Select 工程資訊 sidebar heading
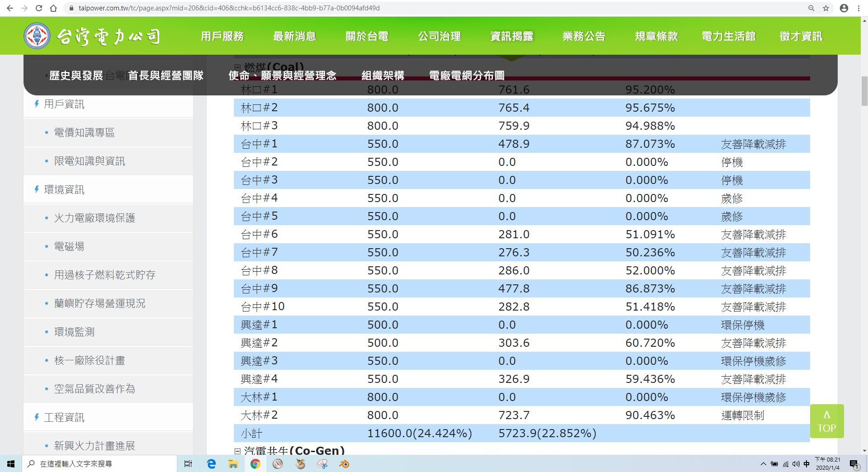The height and width of the screenshot is (472, 868). coord(64,417)
